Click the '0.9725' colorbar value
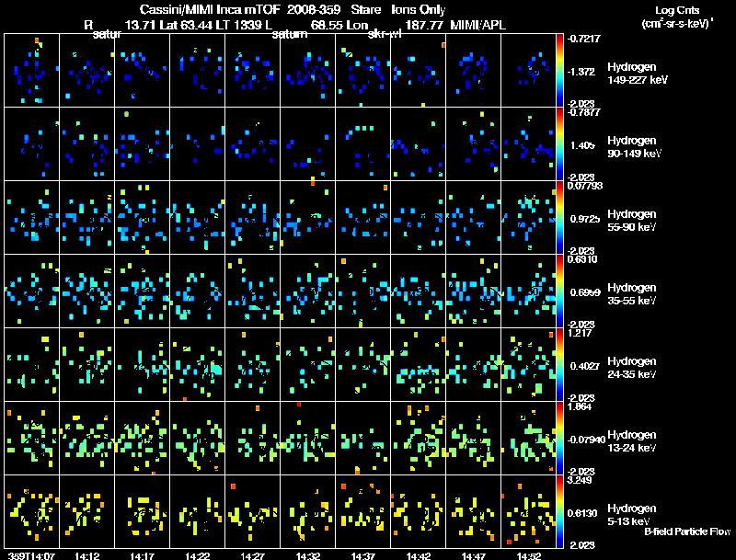This screenshot has width=736, height=560. tap(585, 219)
